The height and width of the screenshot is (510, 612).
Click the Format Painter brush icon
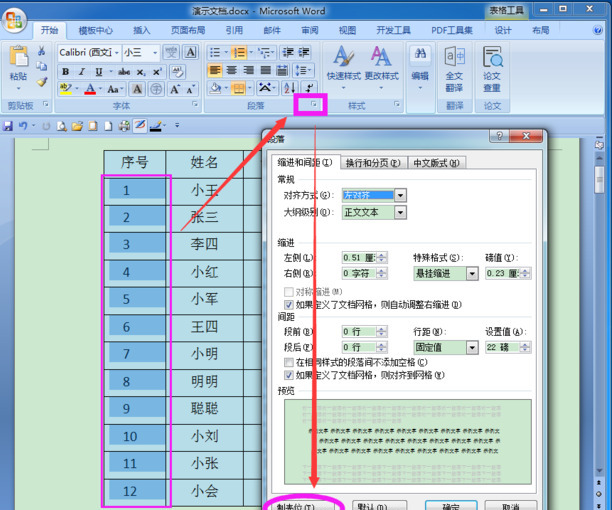pos(42,82)
